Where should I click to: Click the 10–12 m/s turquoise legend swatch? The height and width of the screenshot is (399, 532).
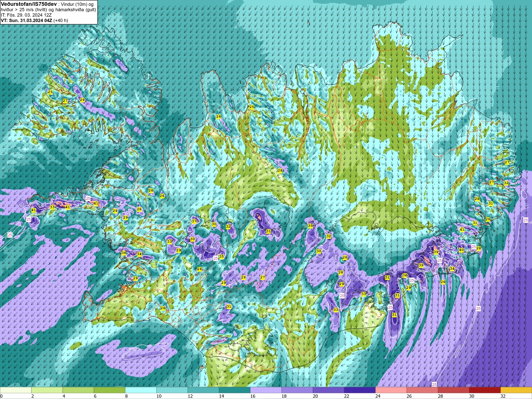pos(172,390)
